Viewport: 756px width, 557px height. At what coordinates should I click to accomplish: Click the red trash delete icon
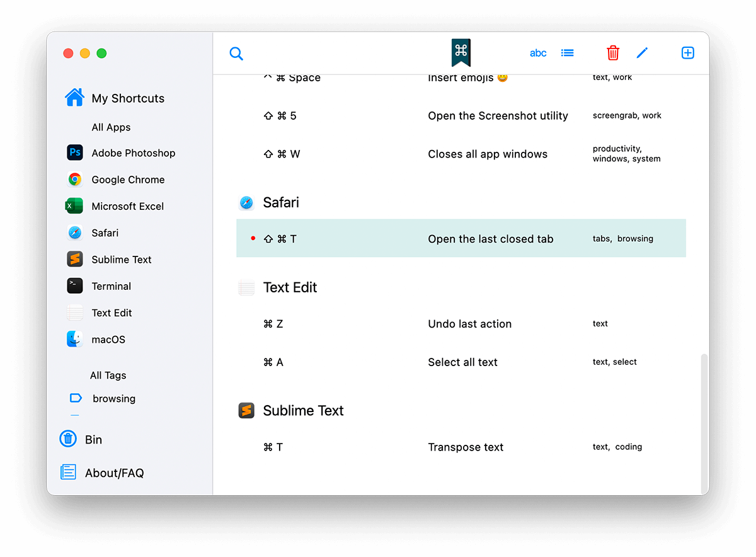tap(613, 53)
